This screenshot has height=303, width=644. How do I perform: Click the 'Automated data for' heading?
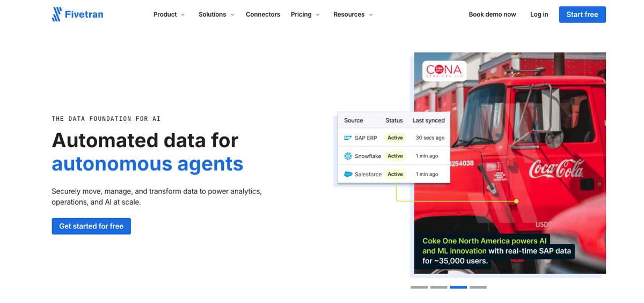pyautogui.click(x=145, y=140)
